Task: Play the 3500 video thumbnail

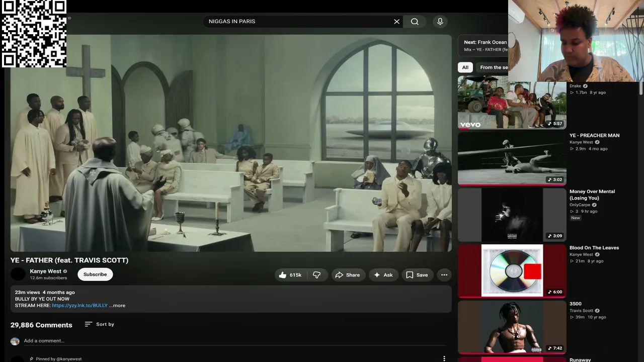Action: point(512,327)
